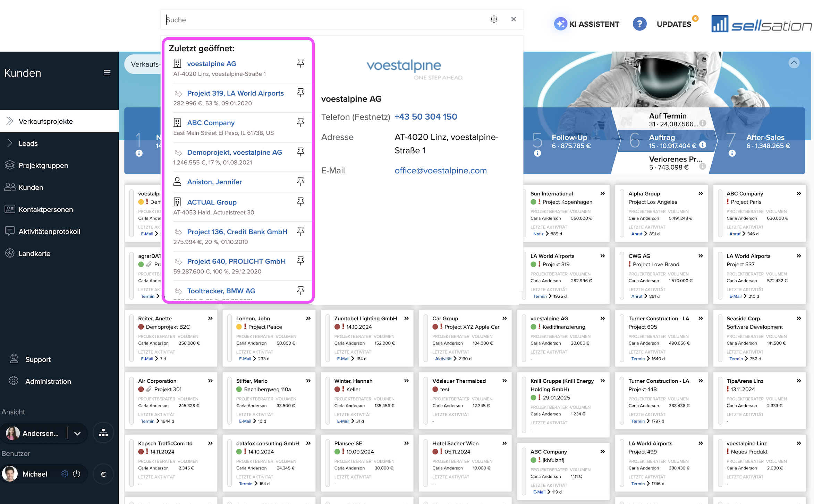Show info for Follow-Up stage
The width and height of the screenshot is (814, 504).
(x=537, y=153)
